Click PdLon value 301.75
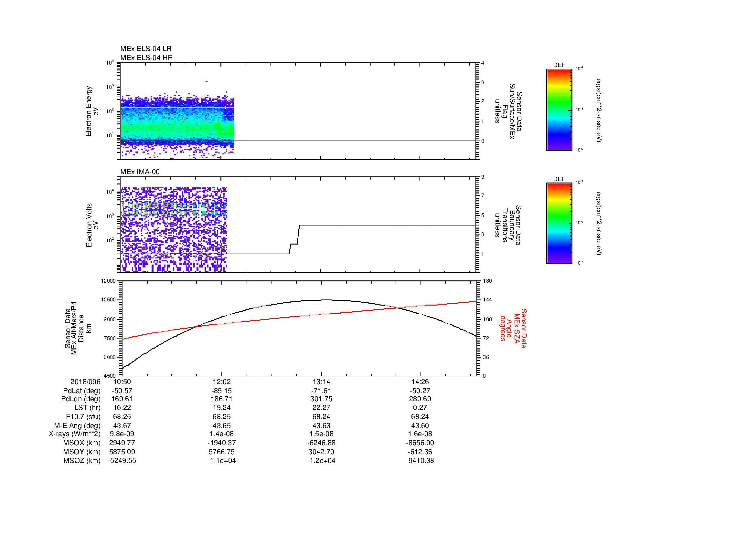This screenshot has width=756, height=534. (x=321, y=399)
